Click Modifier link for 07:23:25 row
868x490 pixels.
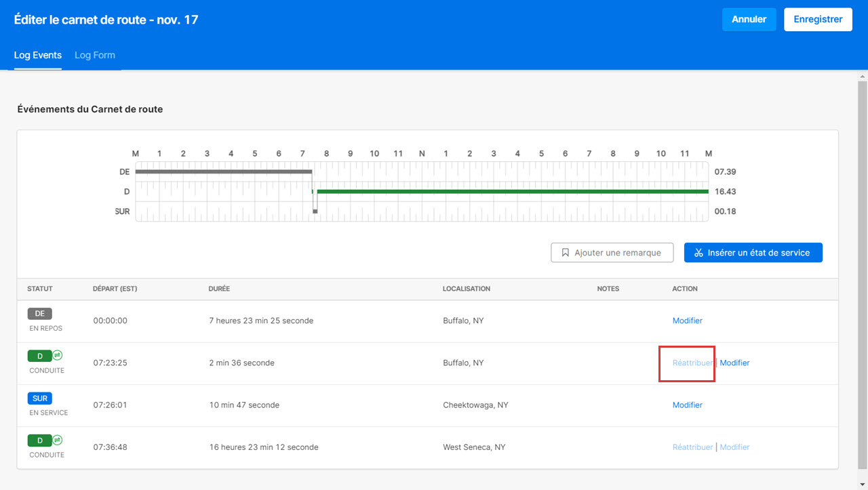point(734,363)
